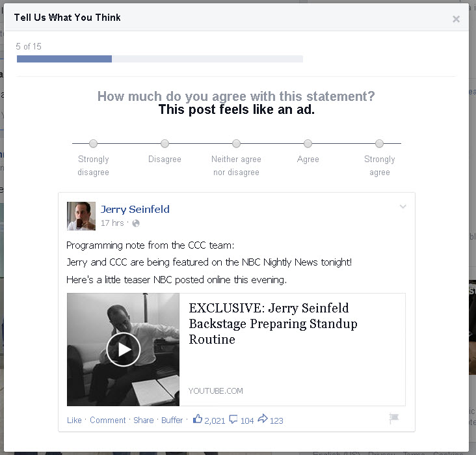Select the Agree radio option
Viewport: 476px width, 455px height.
click(308, 143)
